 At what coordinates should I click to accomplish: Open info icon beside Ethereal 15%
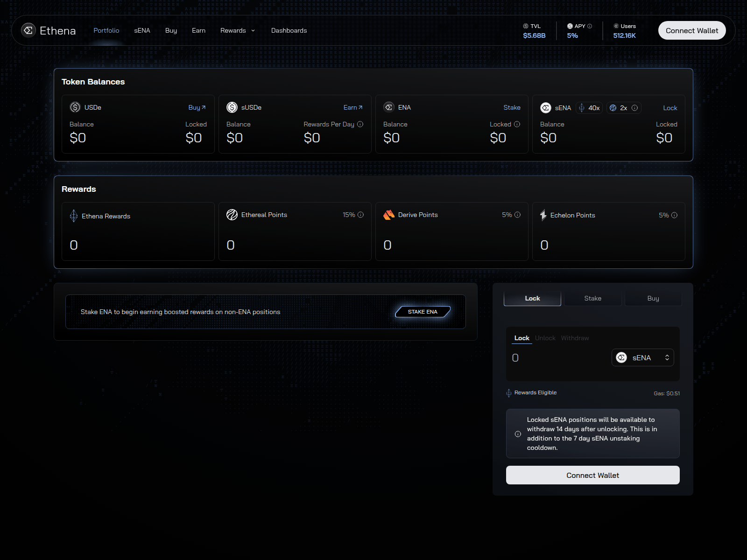360,215
